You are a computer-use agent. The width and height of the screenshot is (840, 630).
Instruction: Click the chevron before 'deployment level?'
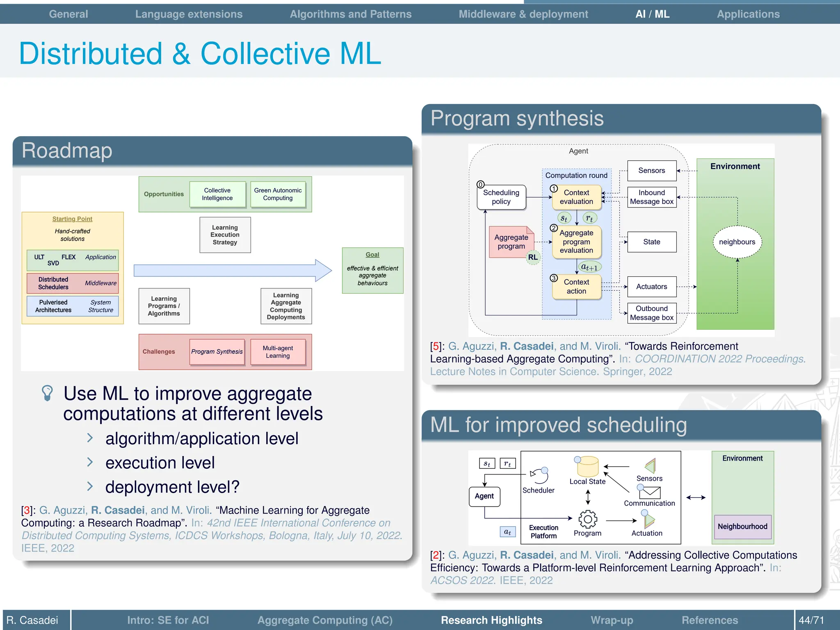pyautogui.click(x=90, y=486)
